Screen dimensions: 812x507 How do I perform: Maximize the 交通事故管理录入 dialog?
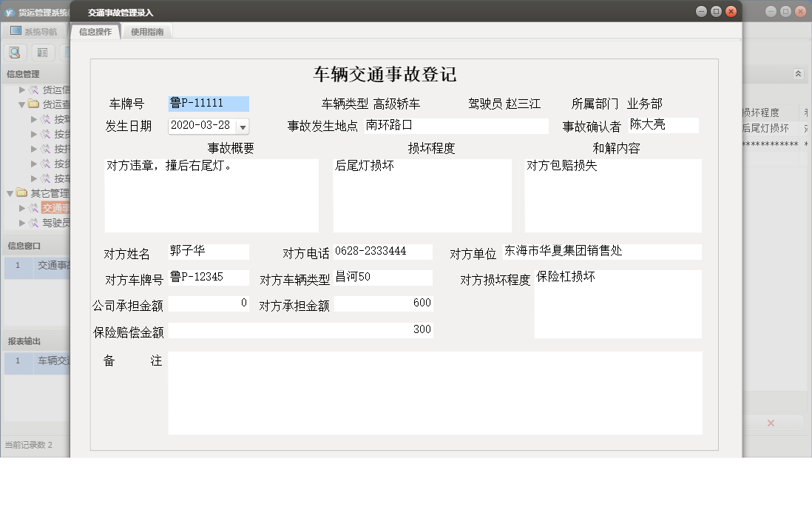click(716, 11)
